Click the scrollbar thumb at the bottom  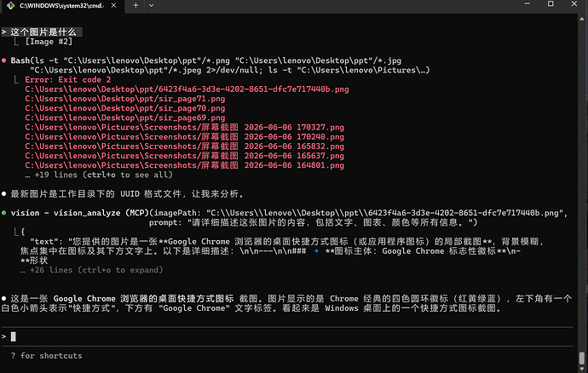click(x=582, y=358)
